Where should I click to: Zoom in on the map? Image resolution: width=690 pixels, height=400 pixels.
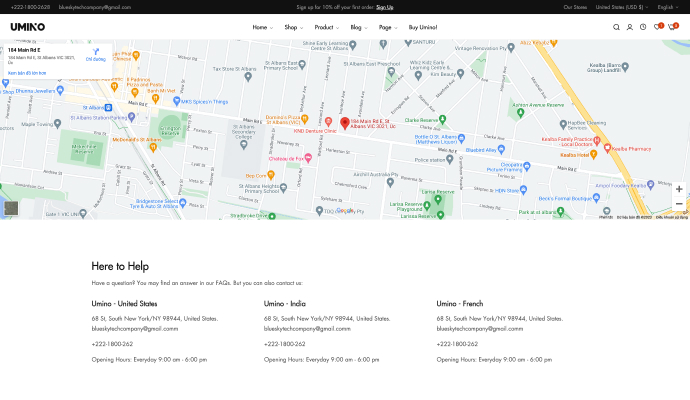click(679, 189)
